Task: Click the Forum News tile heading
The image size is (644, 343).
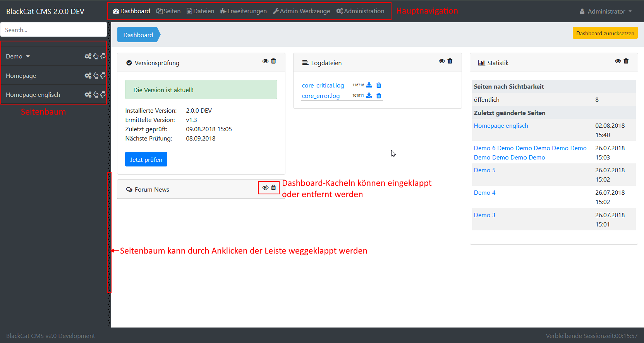Action: [x=152, y=190]
